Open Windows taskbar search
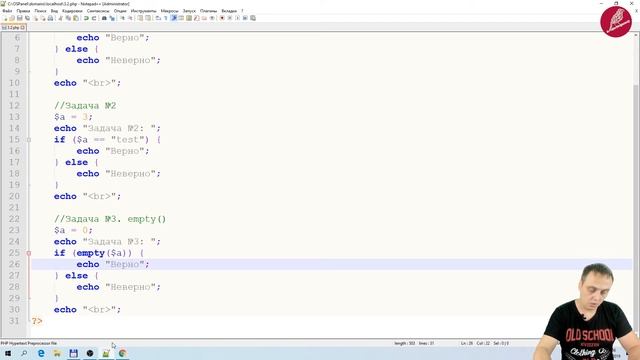640x360 pixels. point(24,353)
